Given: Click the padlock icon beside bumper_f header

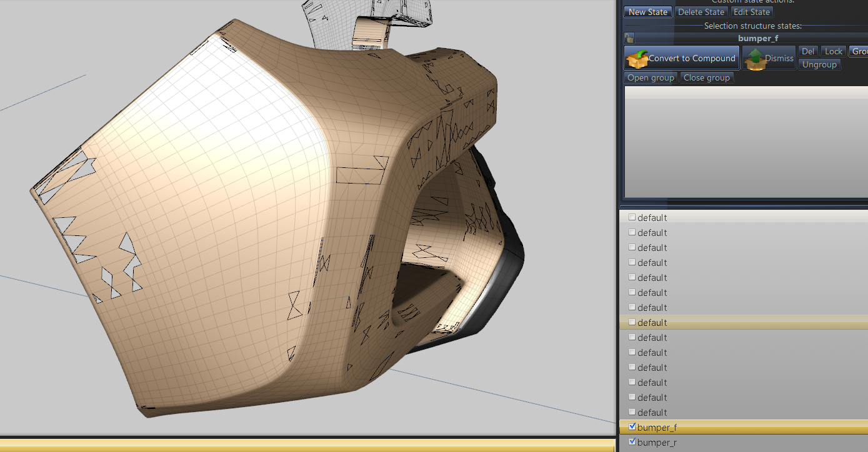Looking at the screenshot, I should coord(629,38).
